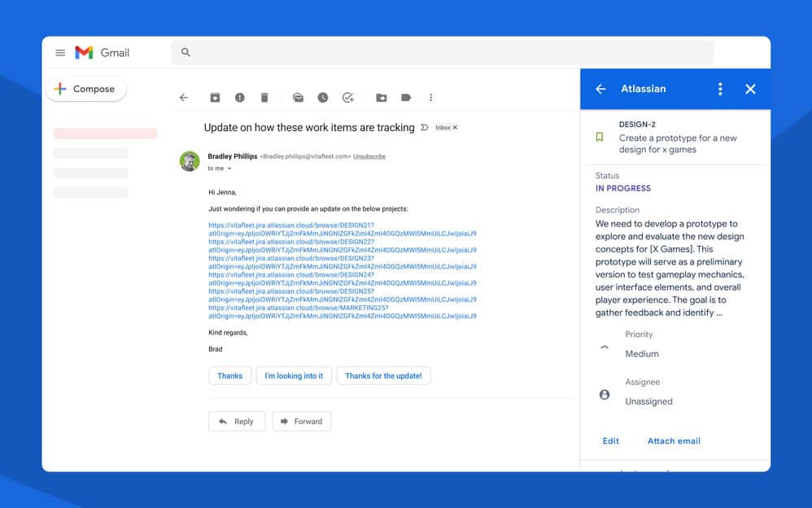Click the DESIGN-2 issue key
Screen dimensions: 812x508
coord(637,125)
